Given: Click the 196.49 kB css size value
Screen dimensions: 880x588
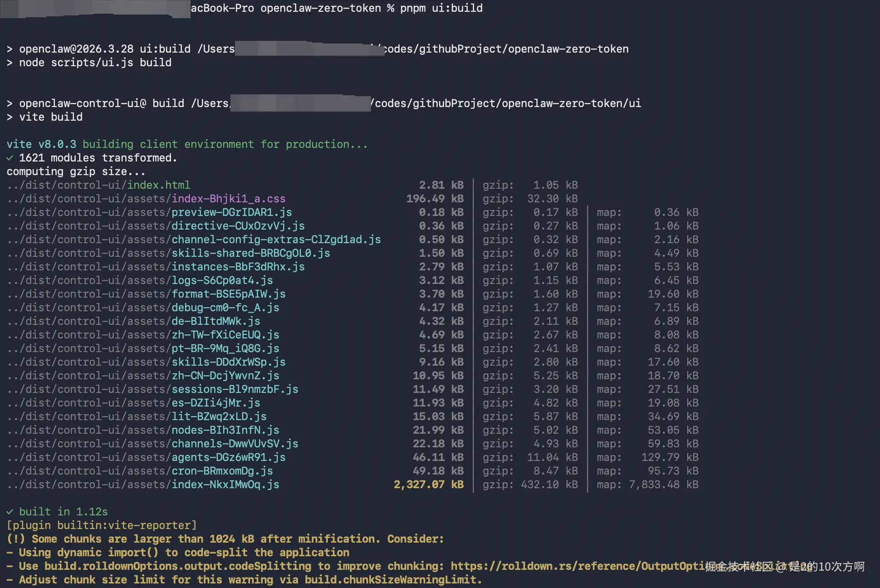Looking at the screenshot, I should click(x=435, y=199).
